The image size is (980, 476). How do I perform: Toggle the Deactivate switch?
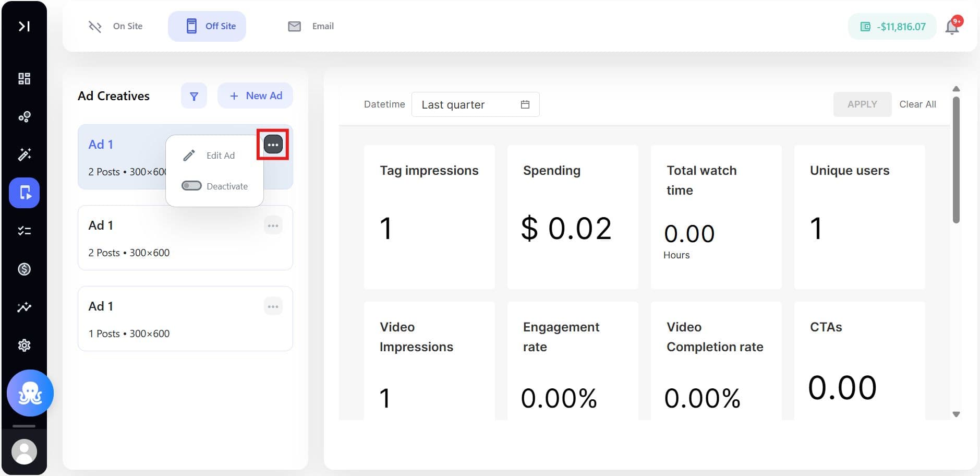(x=191, y=186)
